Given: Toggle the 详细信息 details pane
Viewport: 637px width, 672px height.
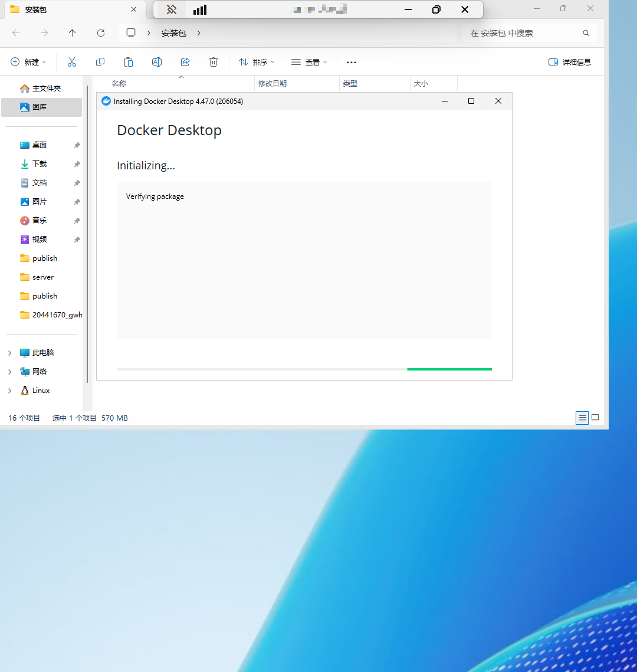Looking at the screenshot, I should pyautogui.click(x=569, y=62).
